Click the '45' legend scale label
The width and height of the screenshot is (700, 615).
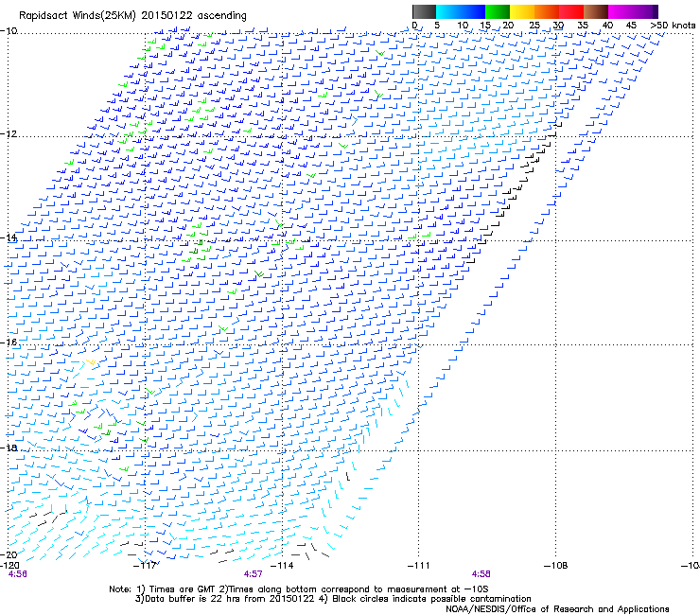coord(631,26)
